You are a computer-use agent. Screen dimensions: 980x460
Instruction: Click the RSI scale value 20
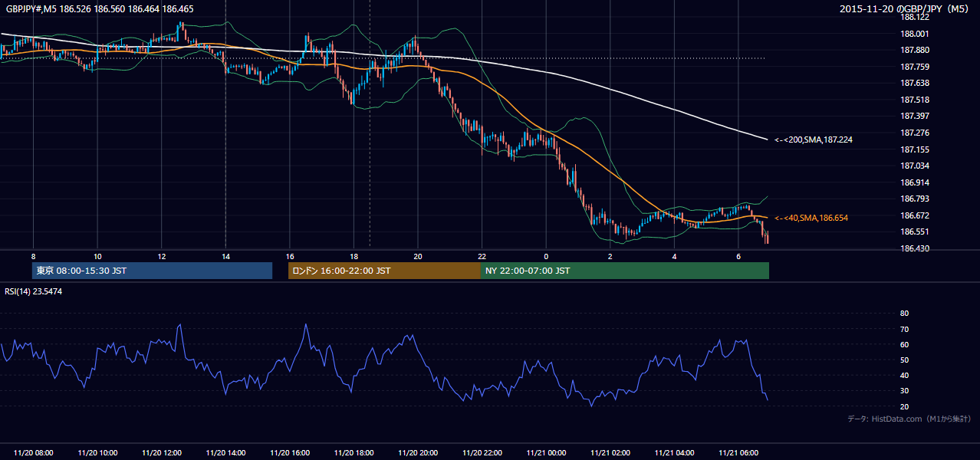pos(904,406)
